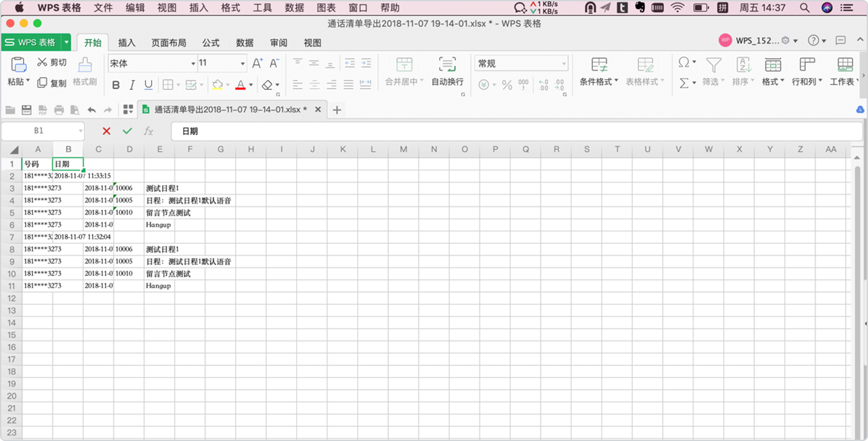The height and width of the screenshot is (441, 868).
Task: Switch to the 审阅 ribbon tab
Action: point(278,43)
